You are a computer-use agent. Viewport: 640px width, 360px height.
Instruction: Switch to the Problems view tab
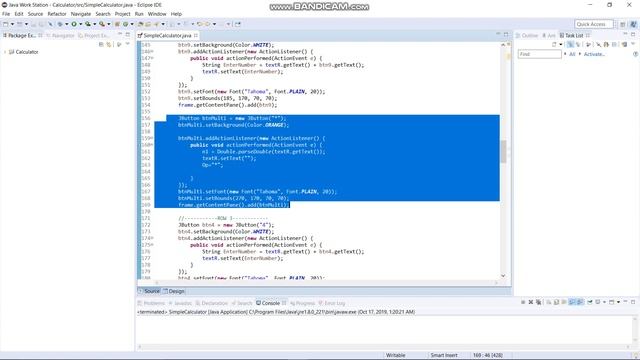pyautogui.click(x=151, y=303)
